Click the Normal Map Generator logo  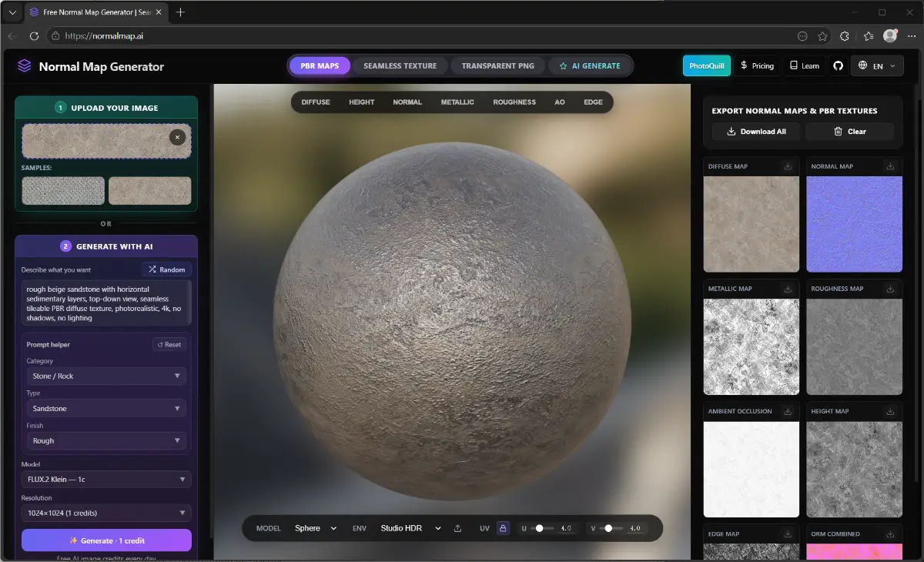pos(90,66)
